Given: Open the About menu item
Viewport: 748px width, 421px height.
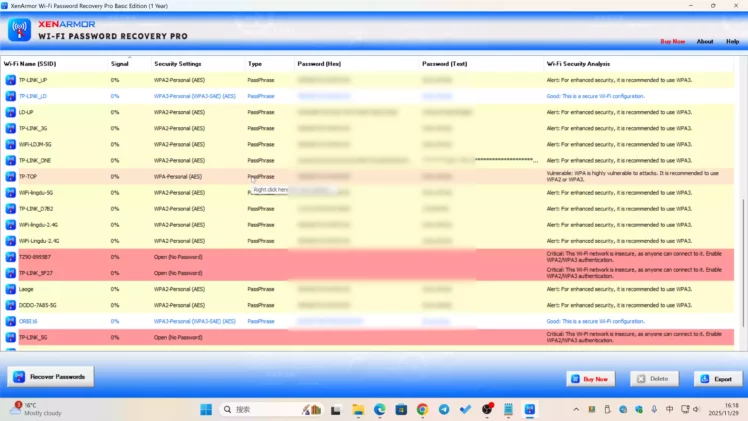Looking at the screenshot, I should click(705, 41).
